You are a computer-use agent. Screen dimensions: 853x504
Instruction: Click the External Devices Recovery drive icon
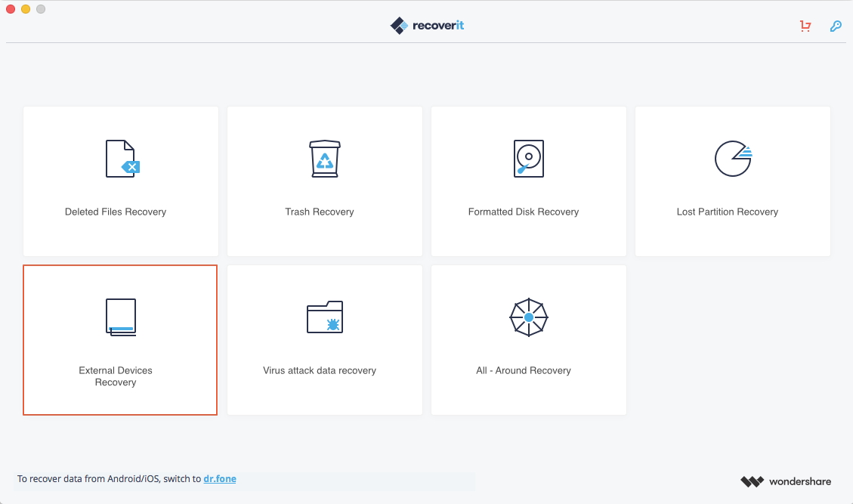click(x=121, y=317)
